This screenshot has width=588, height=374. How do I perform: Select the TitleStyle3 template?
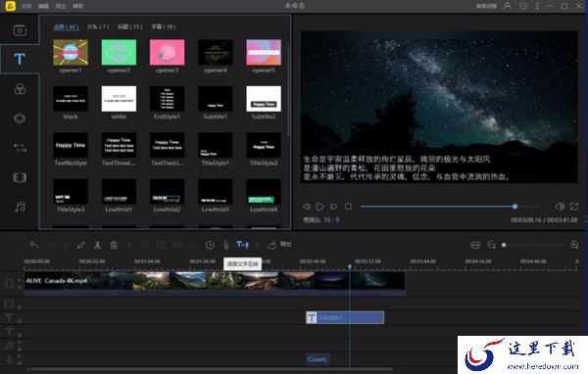click(x=71, y=192)
